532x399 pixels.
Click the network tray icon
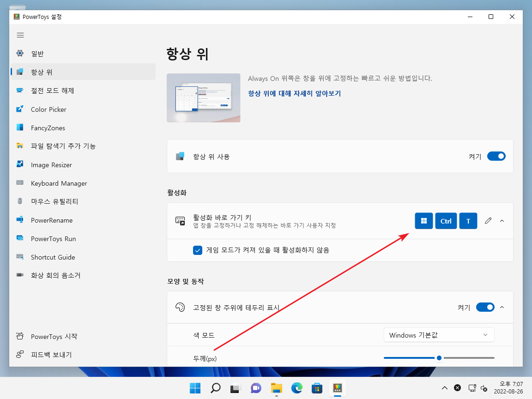coord(472,388)
